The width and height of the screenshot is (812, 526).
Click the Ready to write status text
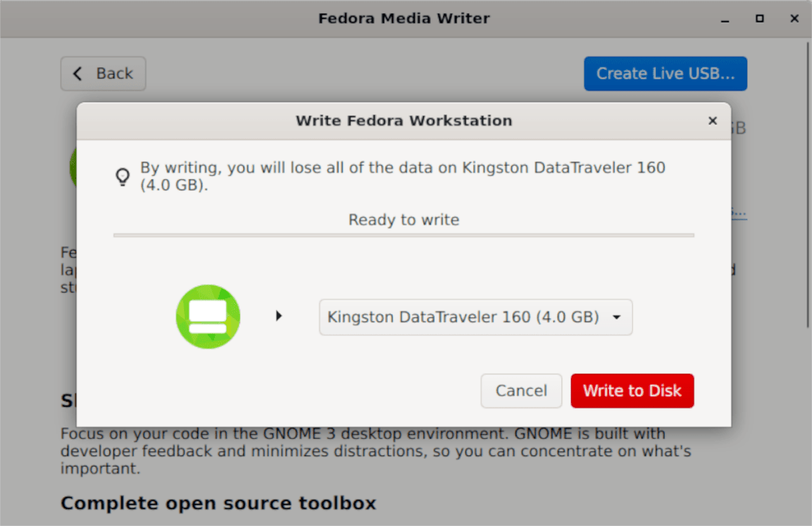click(x=404, y=220)
